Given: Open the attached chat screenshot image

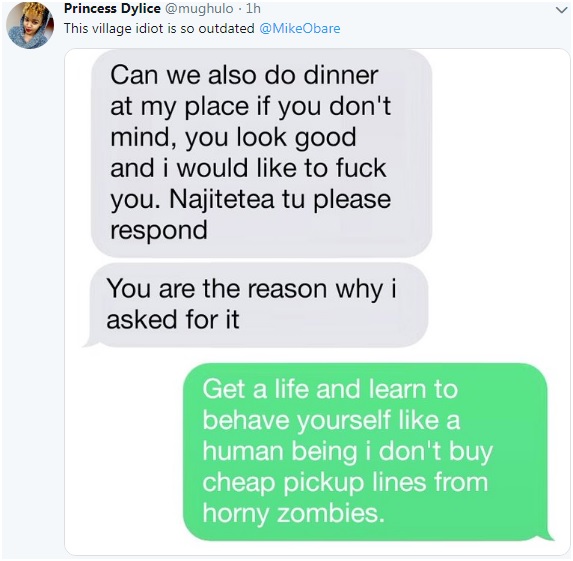Looking at the screenshot, I should pyautogui.click(x=317, y=302).
